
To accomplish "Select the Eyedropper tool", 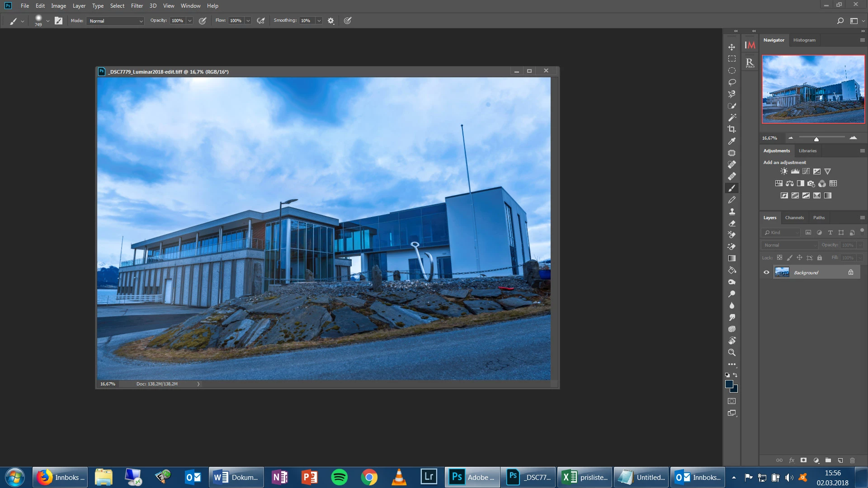I will pos(731,141).
